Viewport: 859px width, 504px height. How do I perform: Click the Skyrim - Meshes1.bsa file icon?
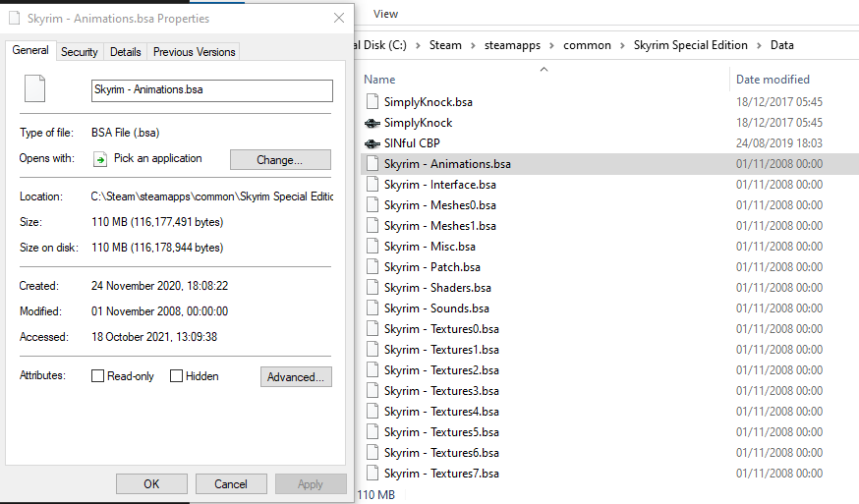pyautogui.click(x=372, y=226)
